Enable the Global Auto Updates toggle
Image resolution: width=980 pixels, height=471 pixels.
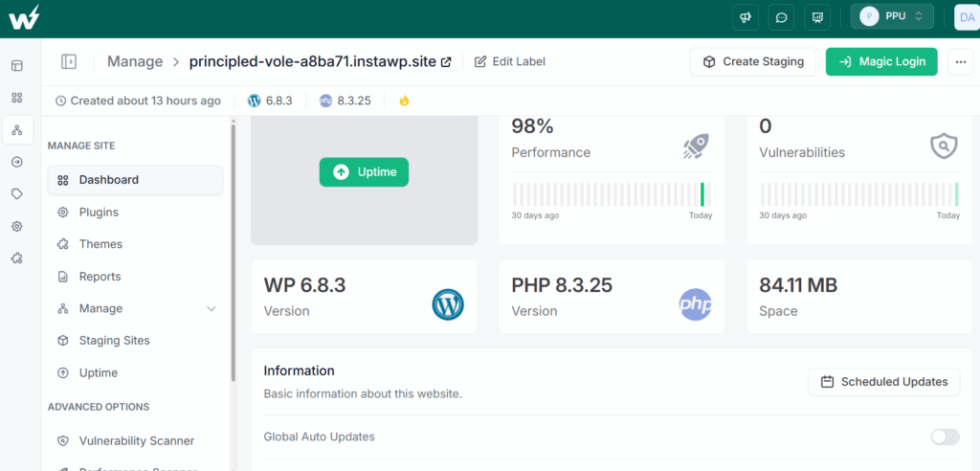pos(945,437)
